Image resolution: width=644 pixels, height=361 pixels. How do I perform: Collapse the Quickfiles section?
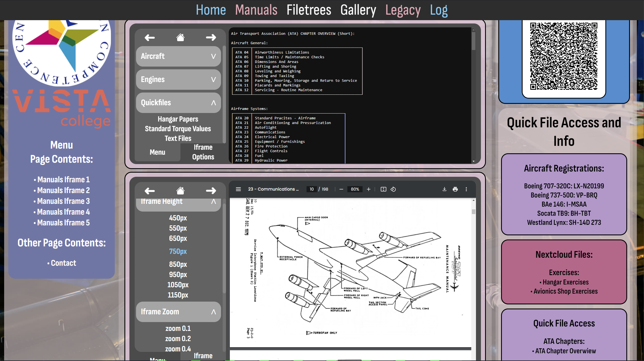click(x=179, y=103)
